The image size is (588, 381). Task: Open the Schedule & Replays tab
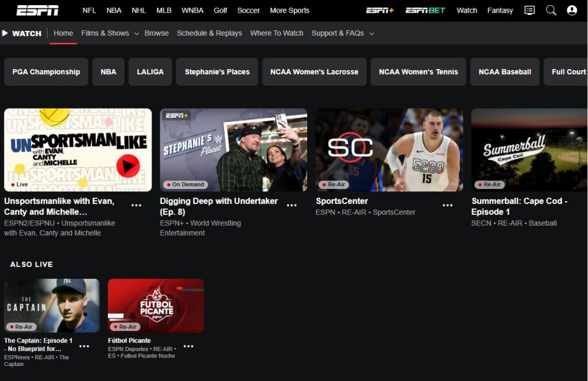pos(209,33)
